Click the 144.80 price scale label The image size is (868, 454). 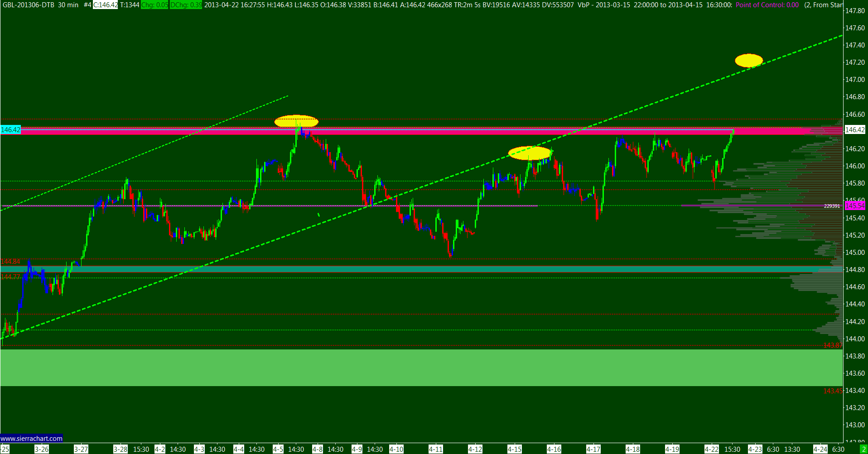855,270
